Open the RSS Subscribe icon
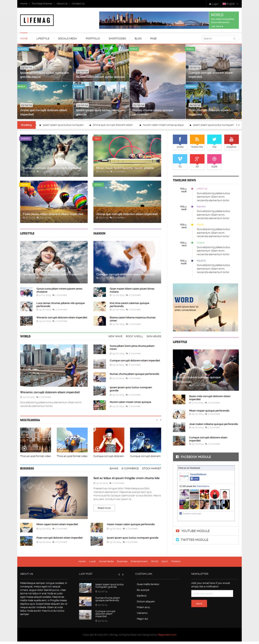This screenshot has width=259, height=644. point(197,140)
